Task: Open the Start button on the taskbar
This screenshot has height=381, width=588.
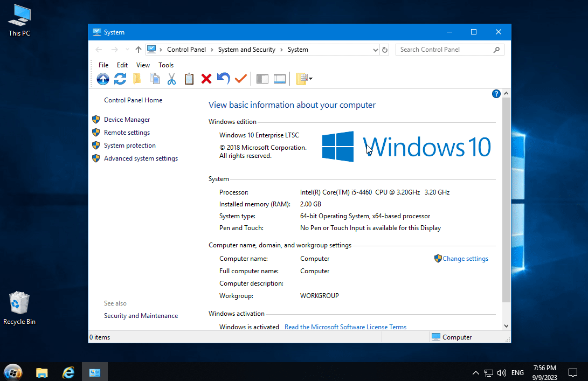Action: tap(13, 372)
